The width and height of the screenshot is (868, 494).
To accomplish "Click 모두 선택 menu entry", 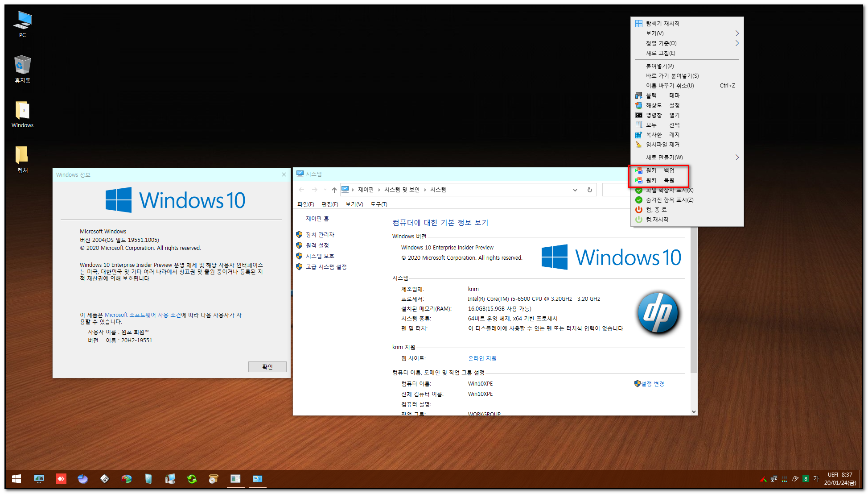I will coord(687,125).
